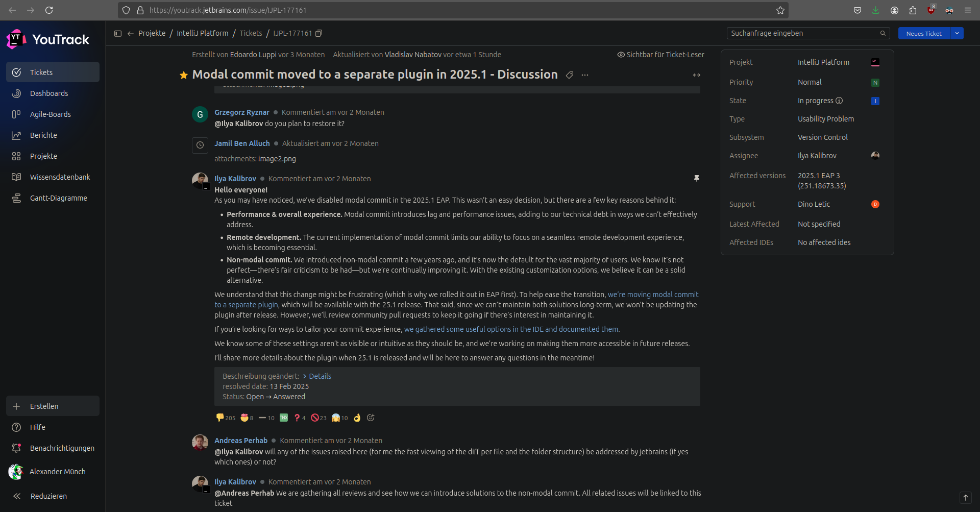
Task: Open the 'useful options in the IDE' link
Action: pyautogui.click(x=511, y=329)
